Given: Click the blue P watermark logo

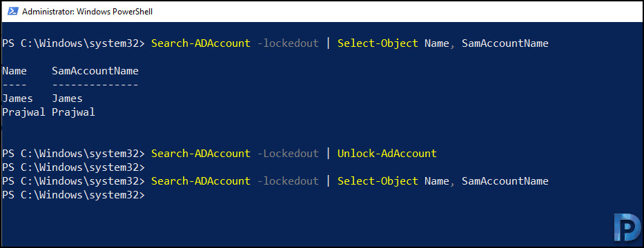Looking at the screenshot, I should pos(627,228).
